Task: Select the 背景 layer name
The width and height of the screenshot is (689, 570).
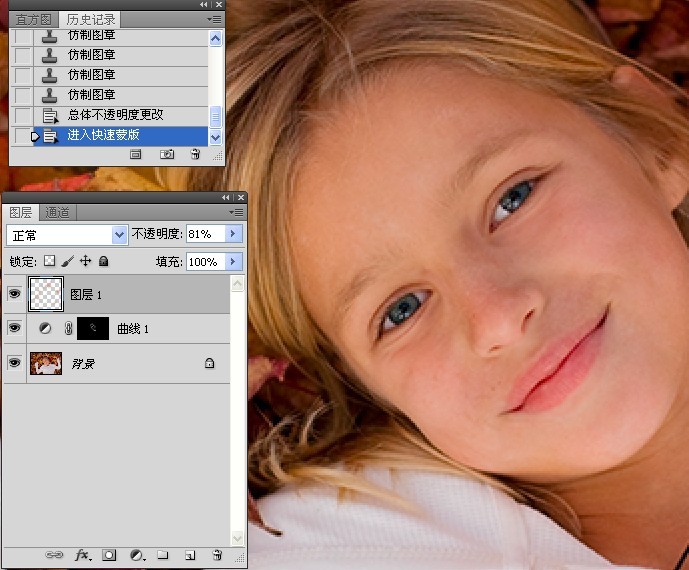Action: tap(83, 363)
